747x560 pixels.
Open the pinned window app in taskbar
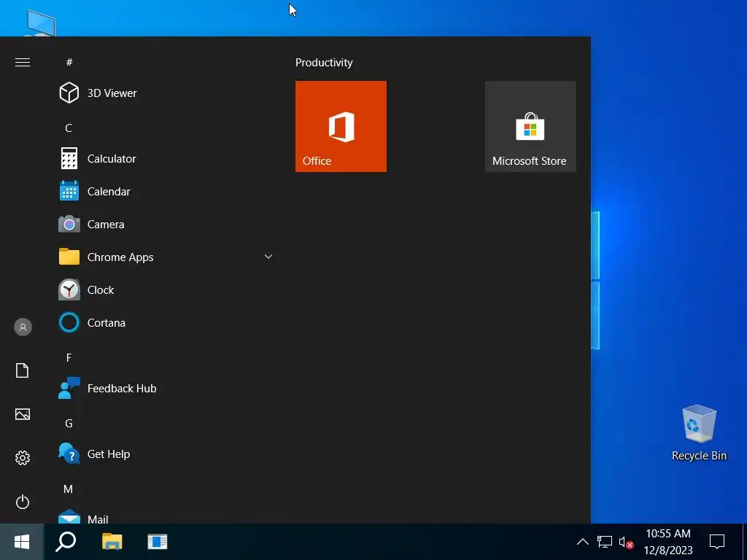tap(158, 542)
